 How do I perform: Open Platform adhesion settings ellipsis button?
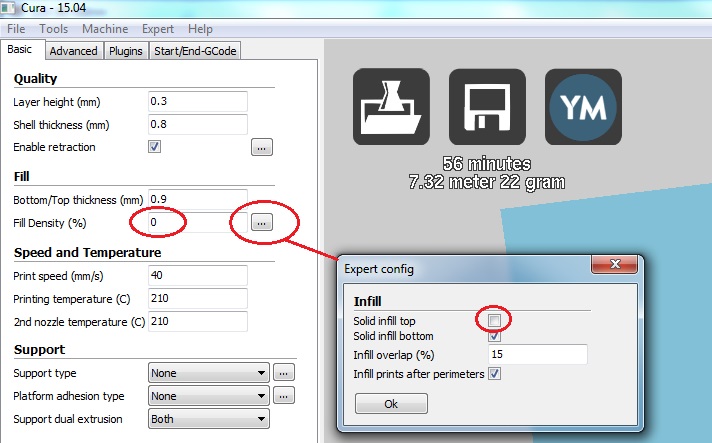[x=283, y=395]
